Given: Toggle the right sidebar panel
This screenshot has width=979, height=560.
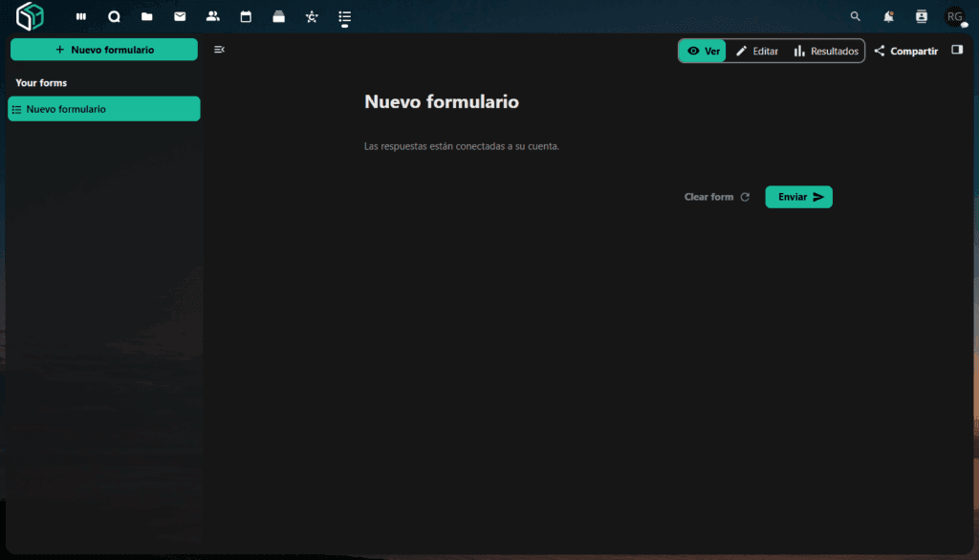Looking at the screenshot, I should [957, 51].
